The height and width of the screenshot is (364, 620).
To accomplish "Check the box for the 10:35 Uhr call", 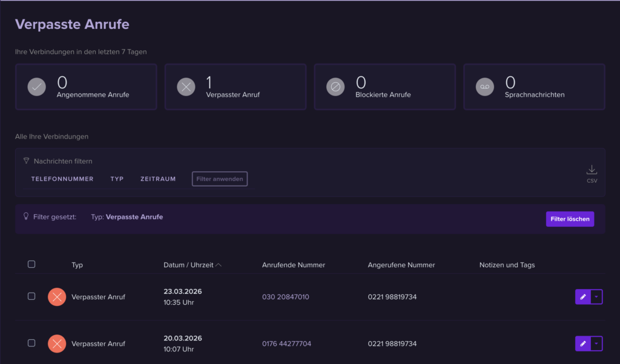I will pyautogui.click(x=31, y=296).
